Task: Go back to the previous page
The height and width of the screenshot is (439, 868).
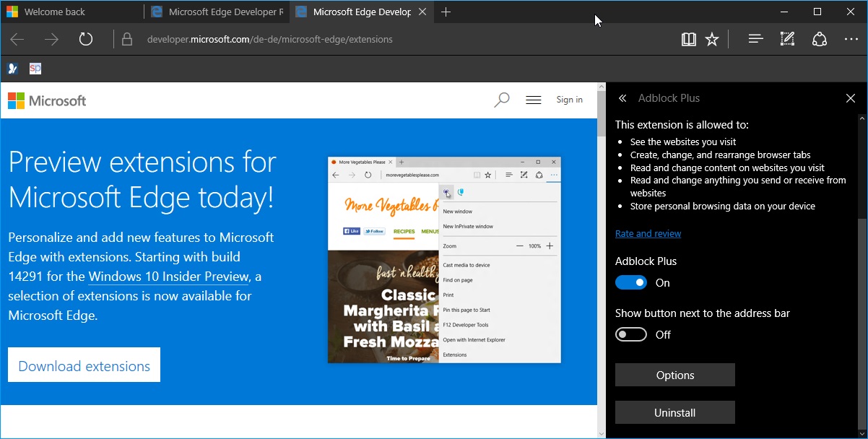Action: point(17,39)
